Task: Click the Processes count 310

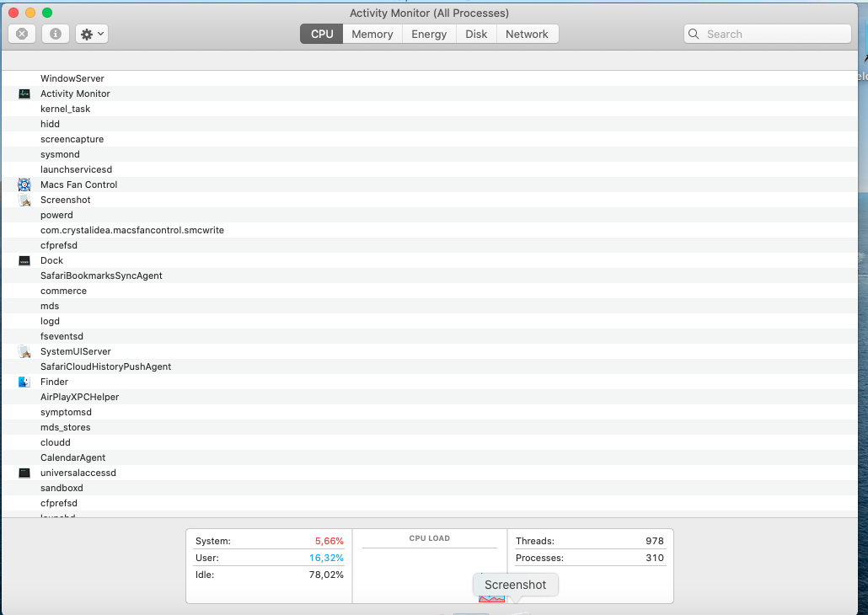Action: [655, 558]
